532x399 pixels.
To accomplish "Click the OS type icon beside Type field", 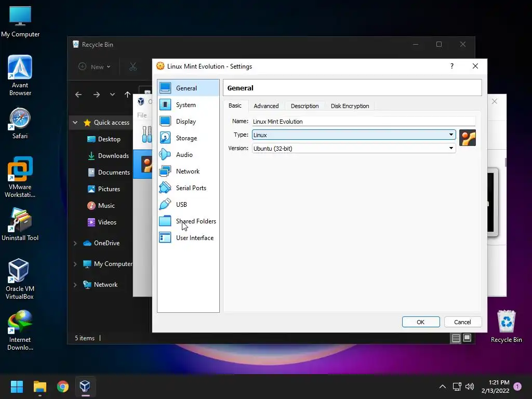I will (x=468, y=138).
